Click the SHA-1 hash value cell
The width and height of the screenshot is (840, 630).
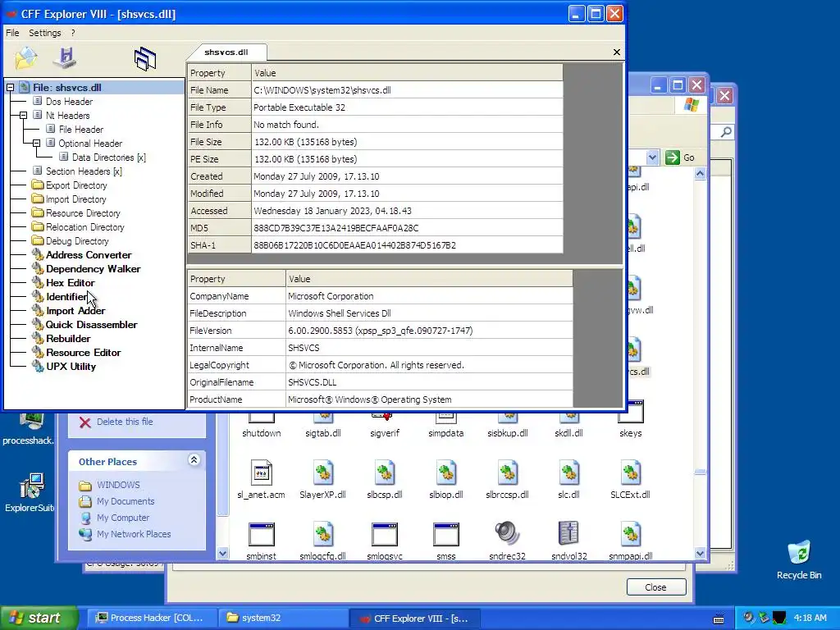[x=407, y=244]
